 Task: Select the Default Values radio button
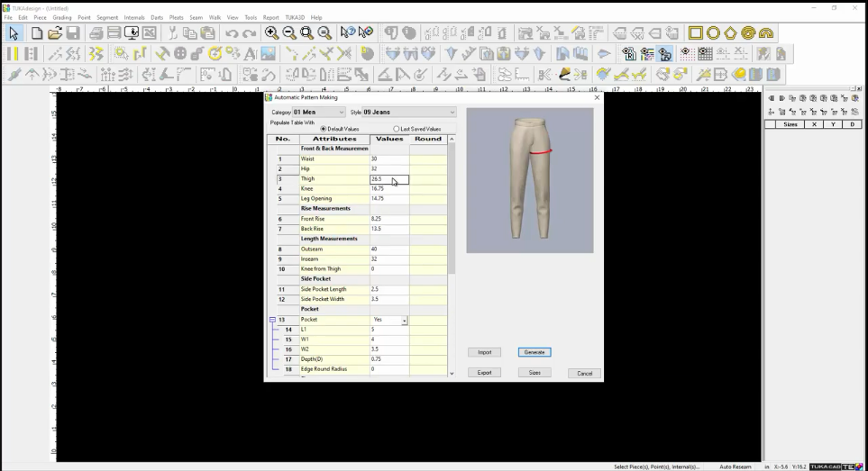[x=324, y=129]
